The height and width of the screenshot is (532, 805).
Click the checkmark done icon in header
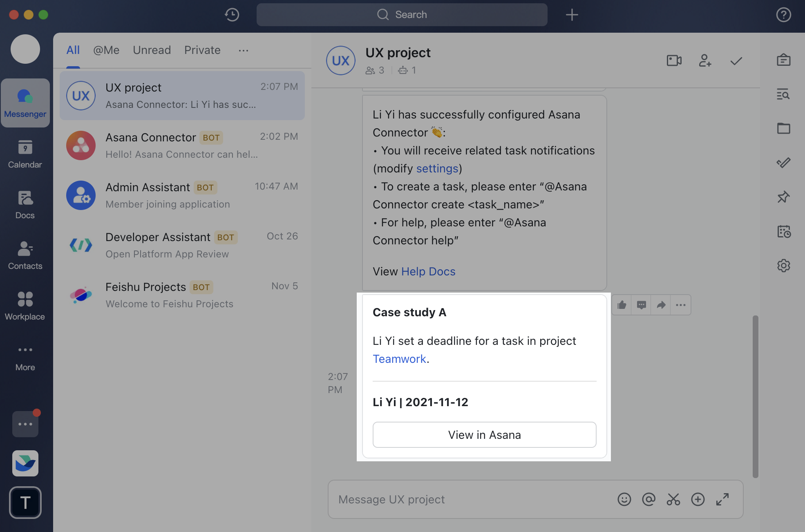736,61
